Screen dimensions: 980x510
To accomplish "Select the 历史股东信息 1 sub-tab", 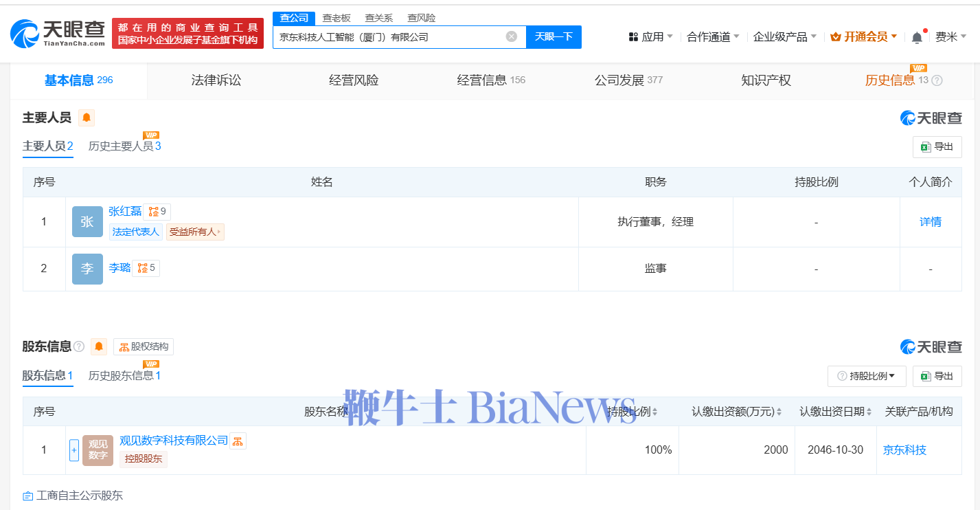I will (125, 375).
